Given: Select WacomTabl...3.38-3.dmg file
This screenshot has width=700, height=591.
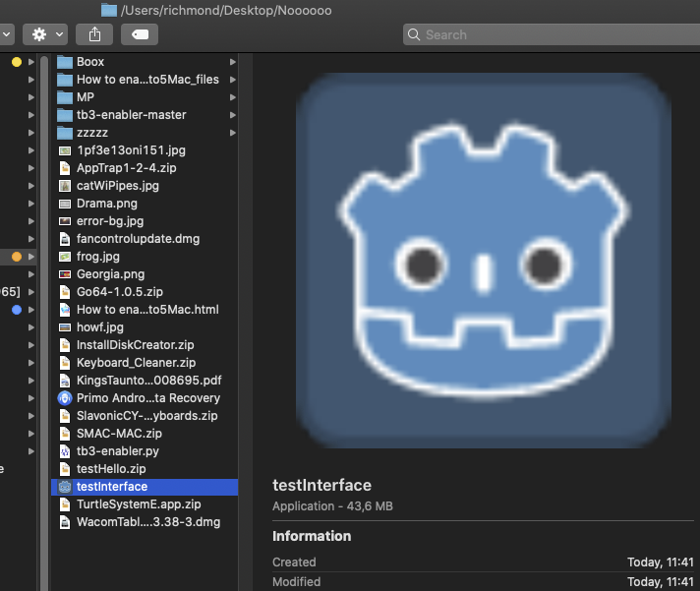Looking at the screenshot, I should point(147,522).
